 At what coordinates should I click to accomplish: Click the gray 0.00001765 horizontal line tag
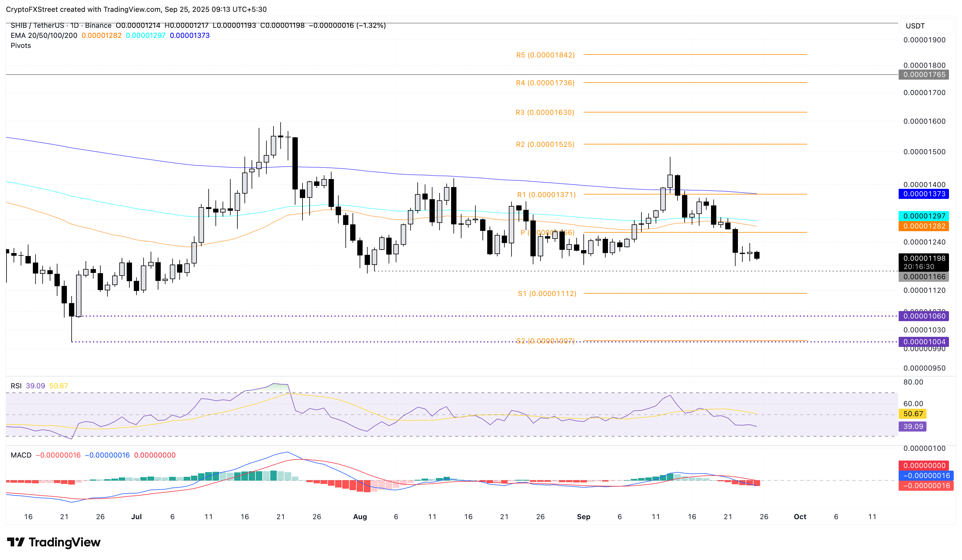[x=924, y=75]
